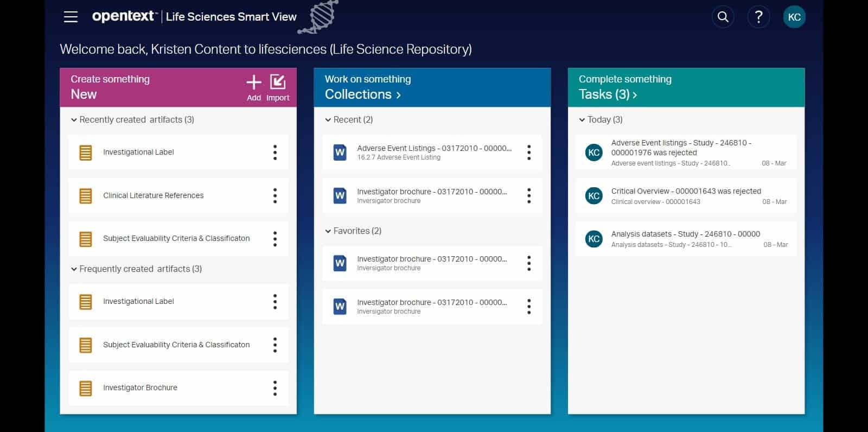Collapse Frequently created artifacts section
868x432 pixels.
(x=74, y=269)
